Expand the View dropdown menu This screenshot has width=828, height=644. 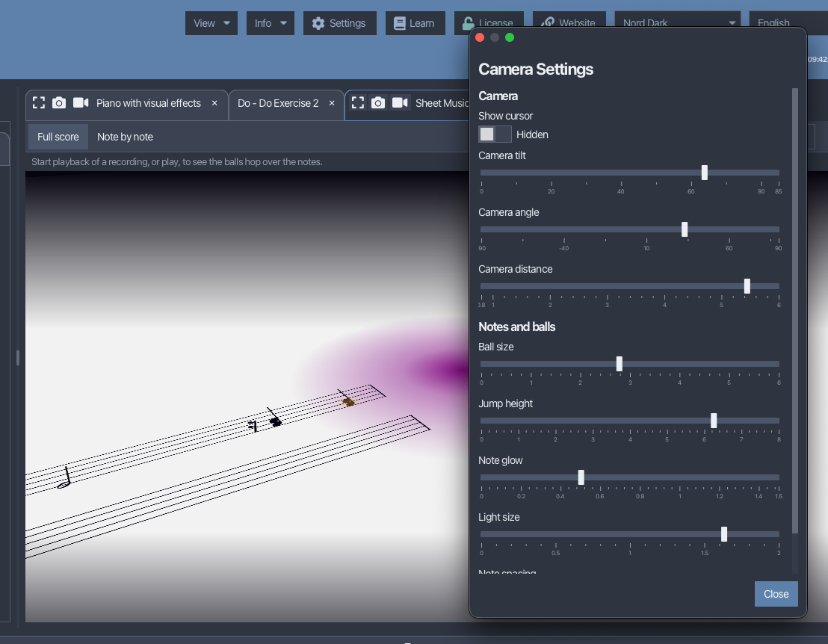pyautogui.click(x=211, y=23)
